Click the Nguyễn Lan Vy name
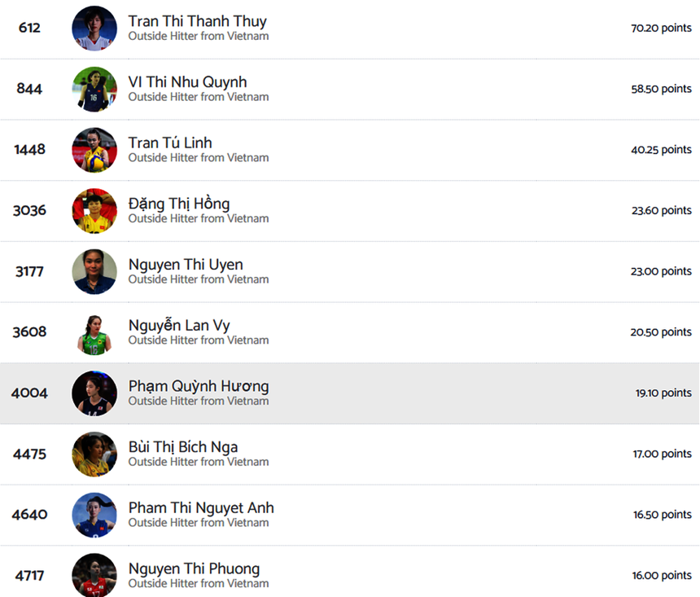Viewport: 700px width, 597px height. tap(179, 325)
